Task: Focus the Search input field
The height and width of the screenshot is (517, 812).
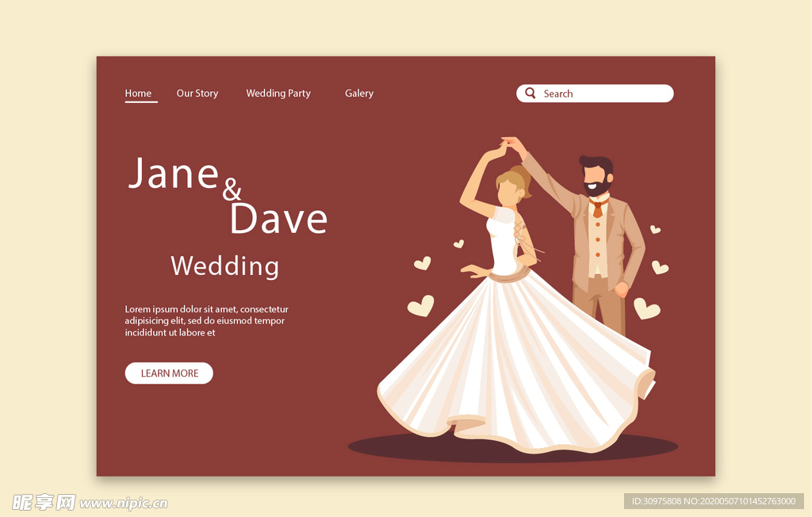Action: [595, 94]
